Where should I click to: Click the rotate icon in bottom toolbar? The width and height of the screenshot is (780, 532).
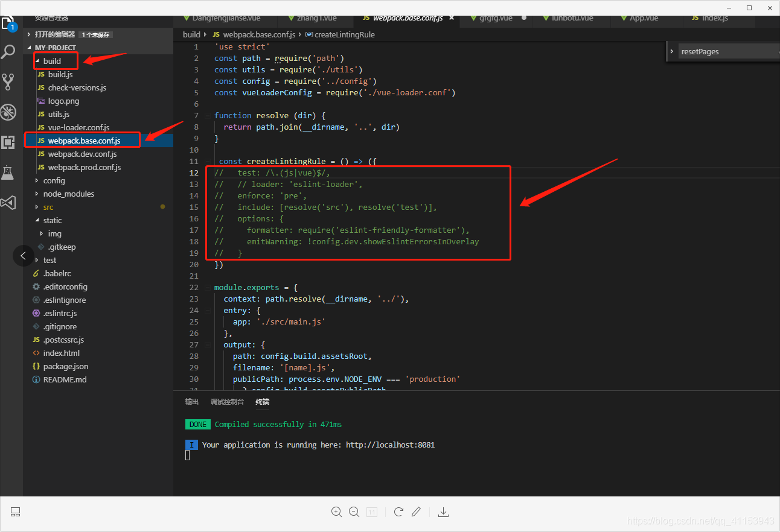398,511
